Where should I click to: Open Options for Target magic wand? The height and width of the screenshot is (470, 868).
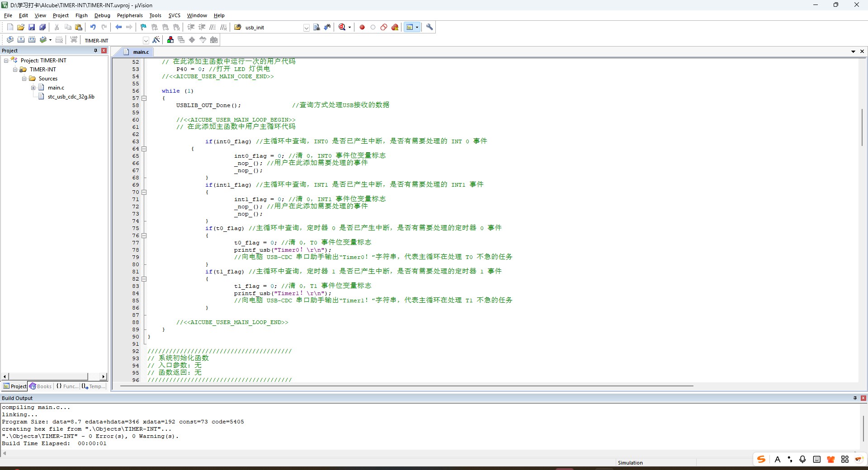pos(156,40)
